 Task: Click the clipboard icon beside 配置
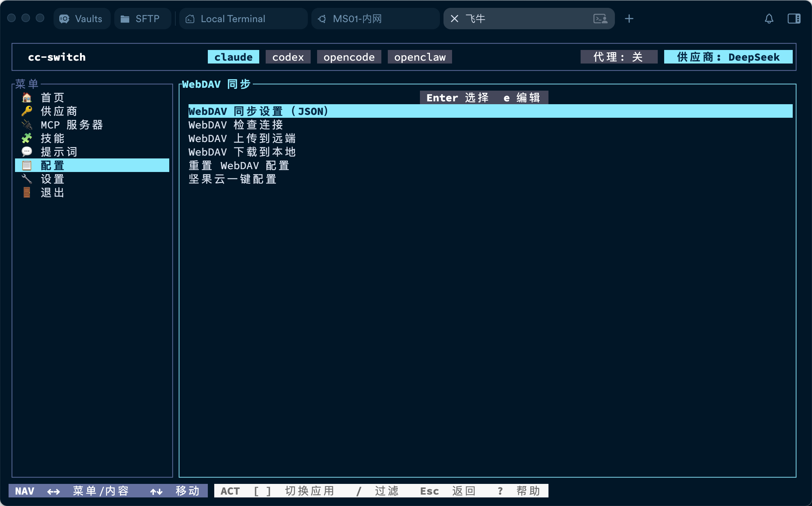tap(27, 165)
